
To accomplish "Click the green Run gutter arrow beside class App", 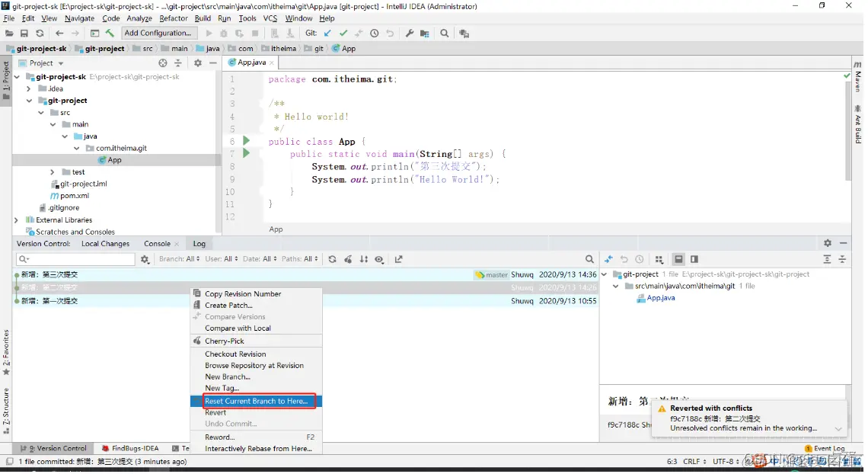I will click(x=247, y=141).
